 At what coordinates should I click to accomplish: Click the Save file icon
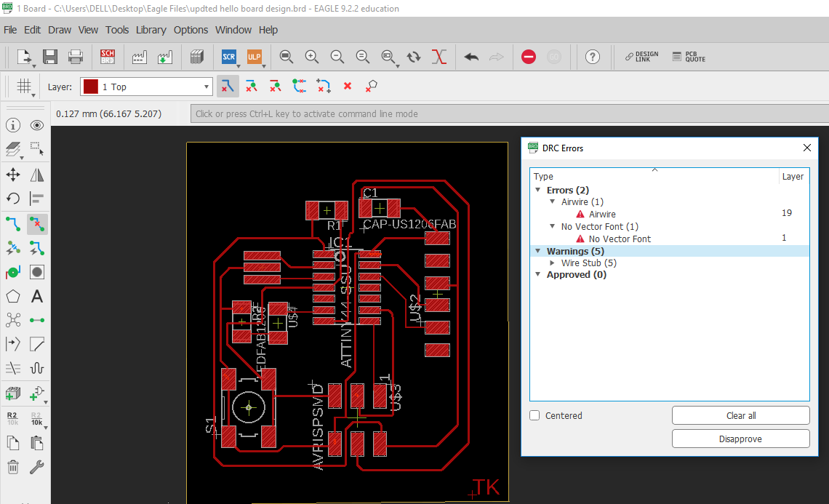[x=50, y=57]
